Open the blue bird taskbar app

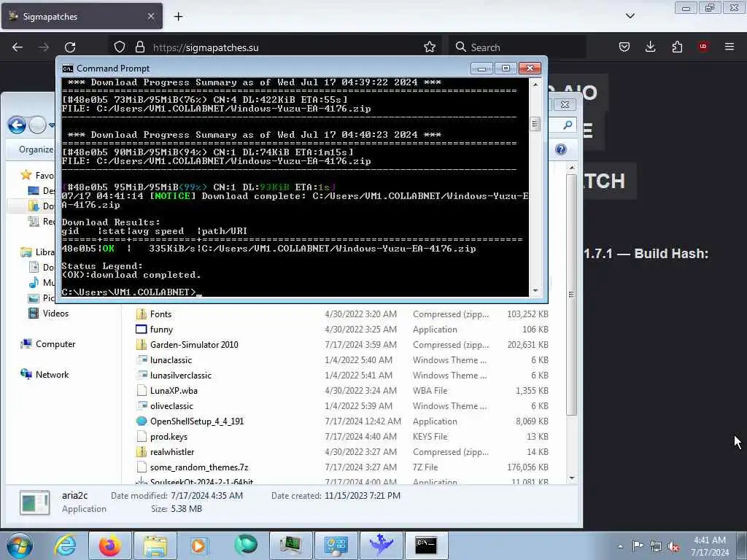coord(381,545)
